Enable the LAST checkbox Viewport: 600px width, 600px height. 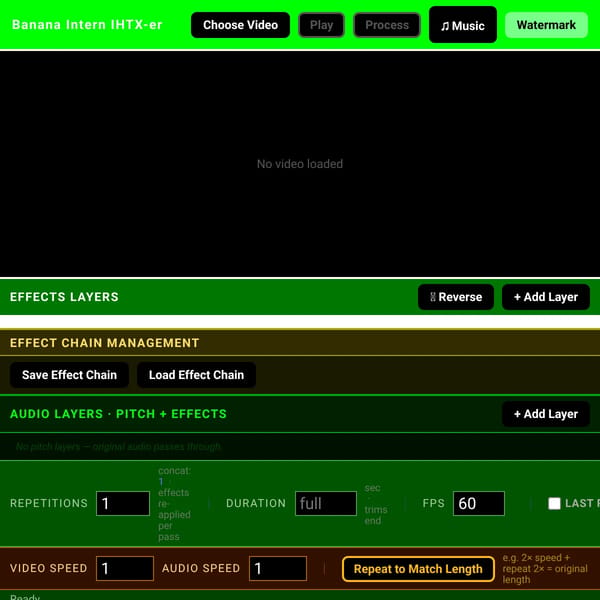point(554,504)
